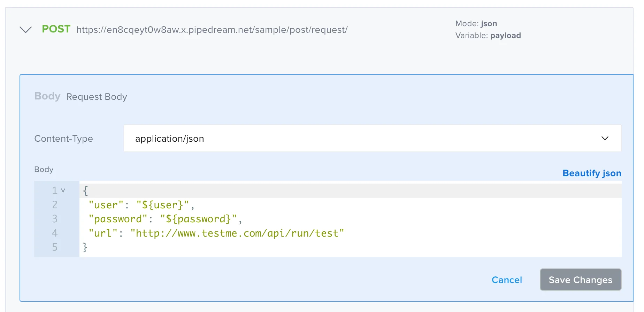Place cursor in the "password" JSON line
The image size is (644, 312).
point(164,219)
